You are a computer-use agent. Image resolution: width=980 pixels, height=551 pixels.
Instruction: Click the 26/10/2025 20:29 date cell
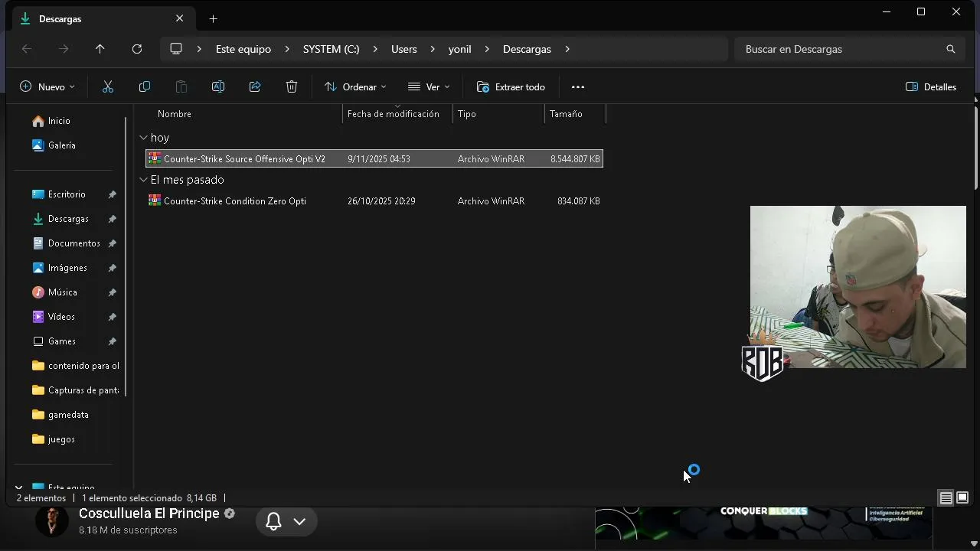click(x=381, y=201)
